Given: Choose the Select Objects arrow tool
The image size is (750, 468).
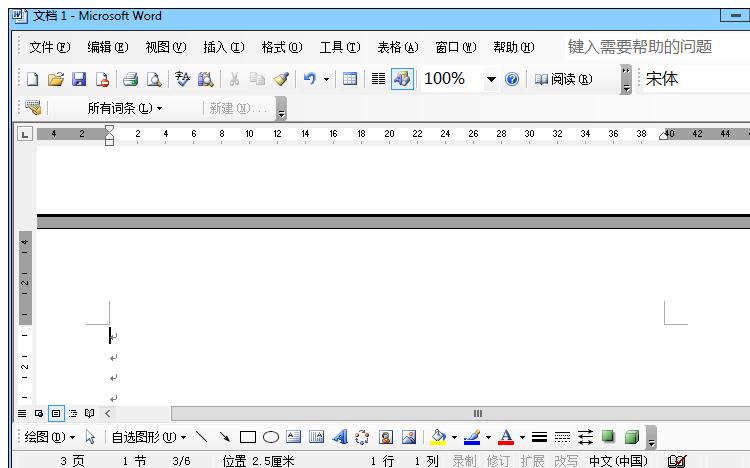Looking at the screenshot, I should click(x=90, y=437).
